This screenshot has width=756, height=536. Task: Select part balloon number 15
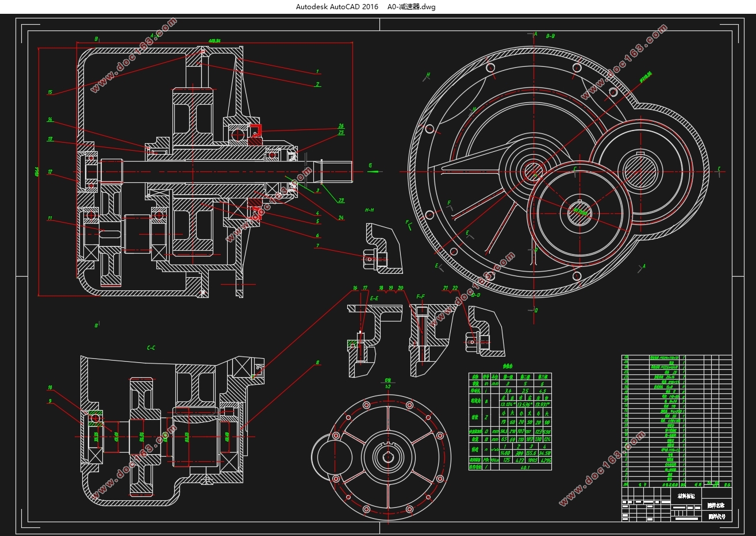coord(50,92)
